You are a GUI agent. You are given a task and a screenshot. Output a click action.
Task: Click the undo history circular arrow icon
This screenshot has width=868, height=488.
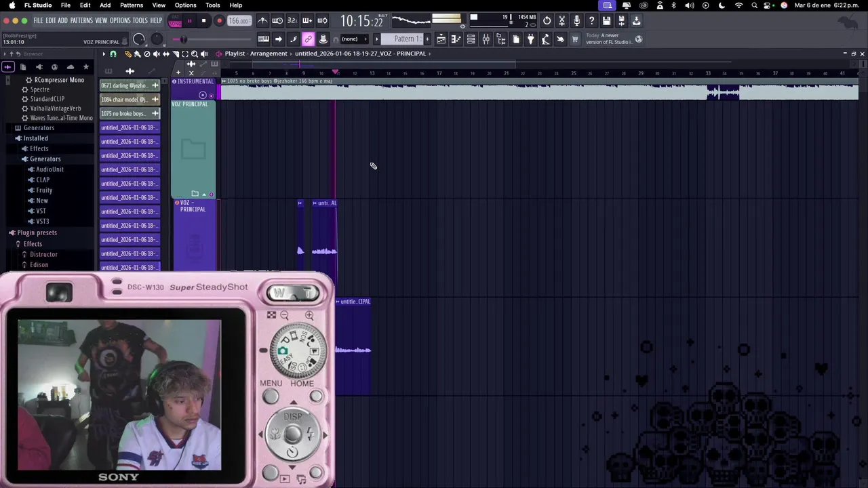point(547,21)
